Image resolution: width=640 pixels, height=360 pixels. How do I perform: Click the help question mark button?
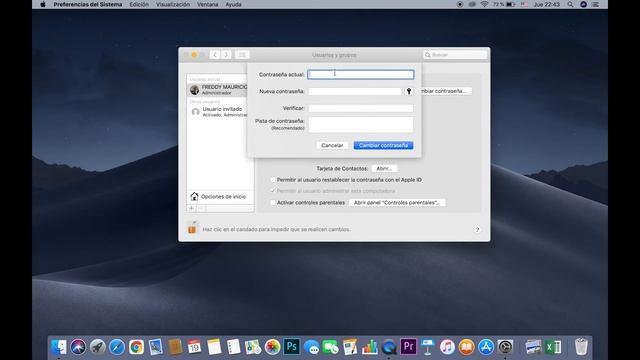[477, 230]
